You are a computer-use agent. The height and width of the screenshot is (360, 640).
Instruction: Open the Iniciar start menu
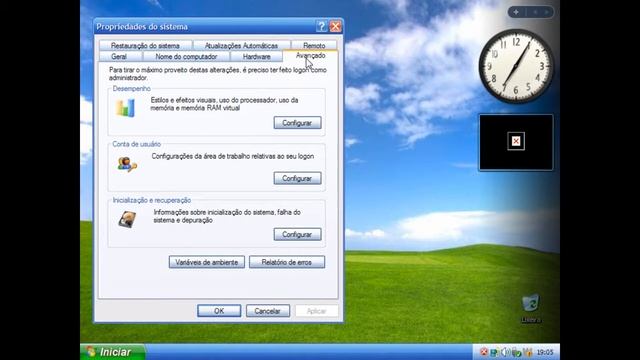(113, 352)
